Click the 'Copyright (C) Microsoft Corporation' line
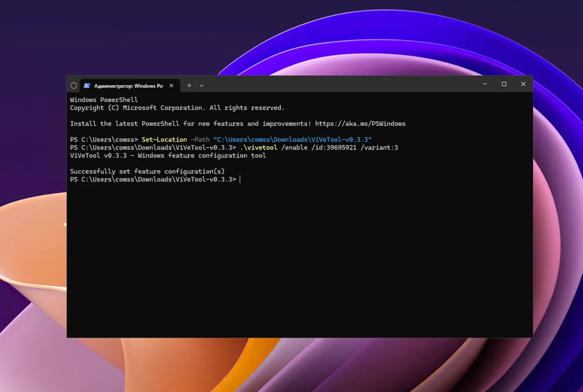Image resolution: width=583 pixels, height=392 pixels. 177,108
